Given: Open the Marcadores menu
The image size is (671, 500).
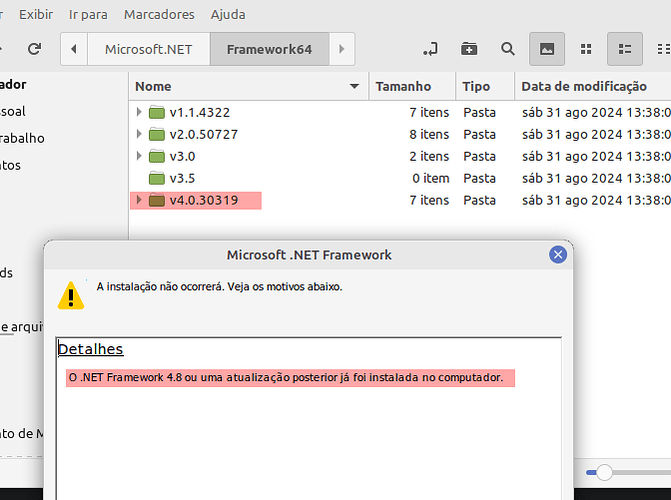Looking at the screenshot, I should point(159,15).
